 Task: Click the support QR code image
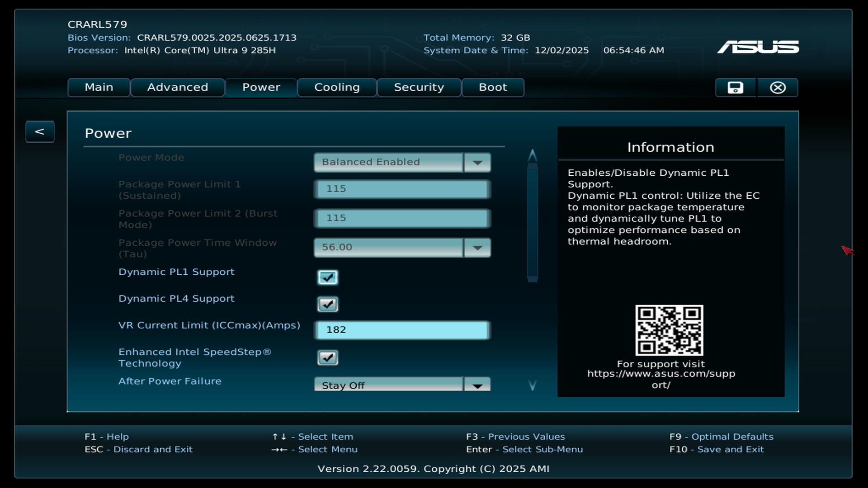[669, 330]
